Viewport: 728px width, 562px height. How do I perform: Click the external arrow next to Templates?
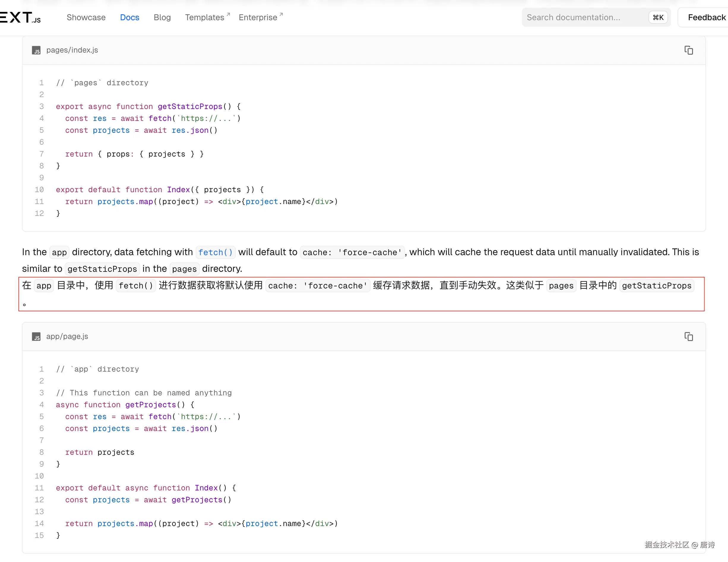[228, 14]
